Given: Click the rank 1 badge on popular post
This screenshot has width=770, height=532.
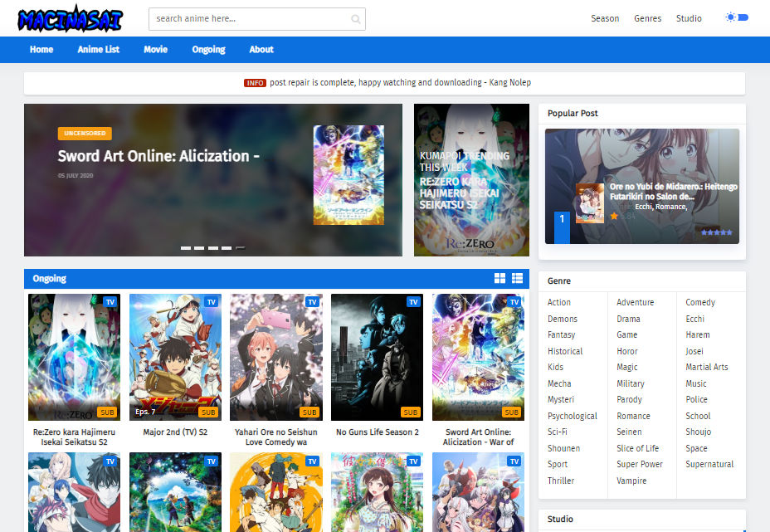Looking at the screenshot, I should (x=562, y=227).
